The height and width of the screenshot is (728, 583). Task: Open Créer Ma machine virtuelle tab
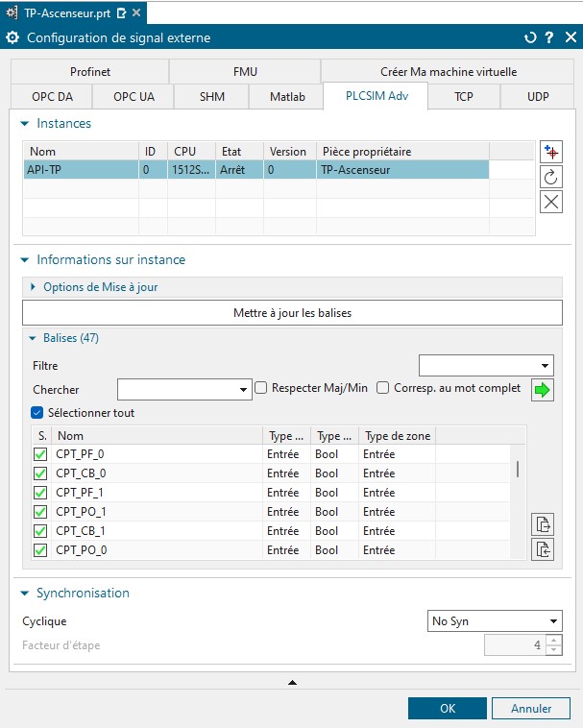tap(449, 72)
